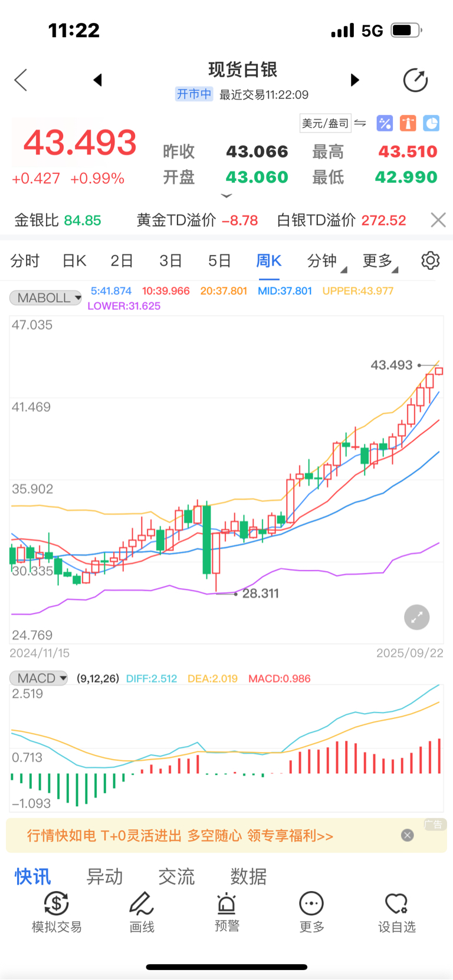Tap the 开市中 market status badge
Viewport: 453px width, 980px height.
(x=194, y=94)
